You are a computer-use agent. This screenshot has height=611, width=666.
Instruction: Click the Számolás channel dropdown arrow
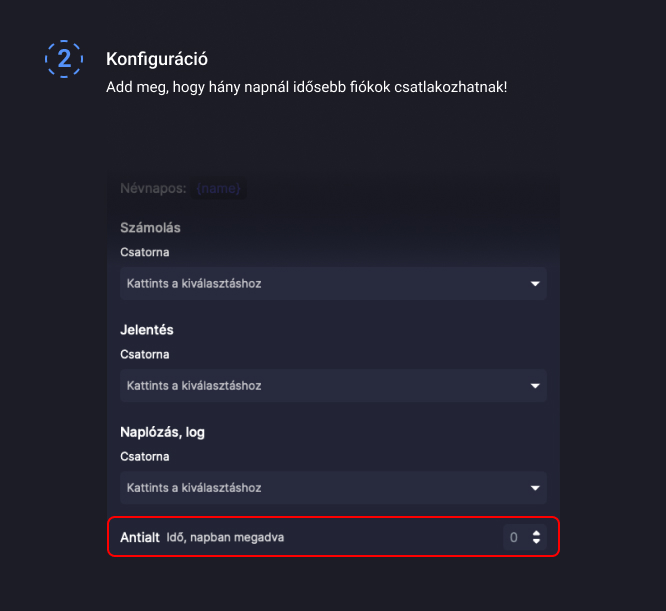(x=535, y=284)
